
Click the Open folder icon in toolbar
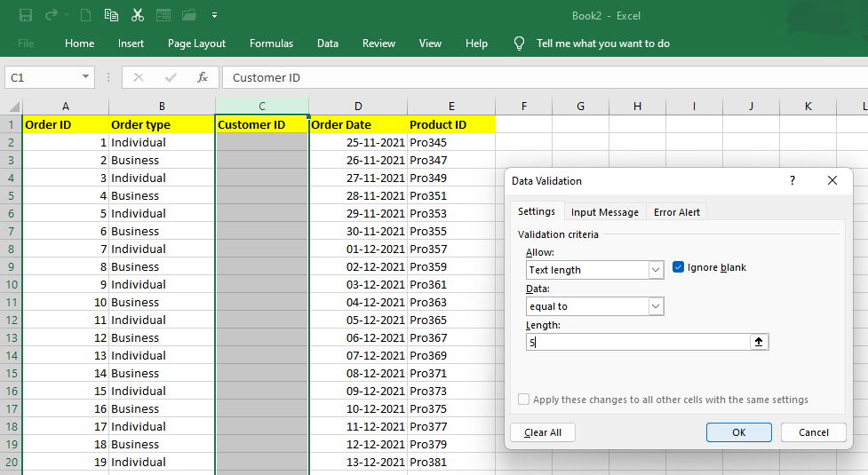188,15
